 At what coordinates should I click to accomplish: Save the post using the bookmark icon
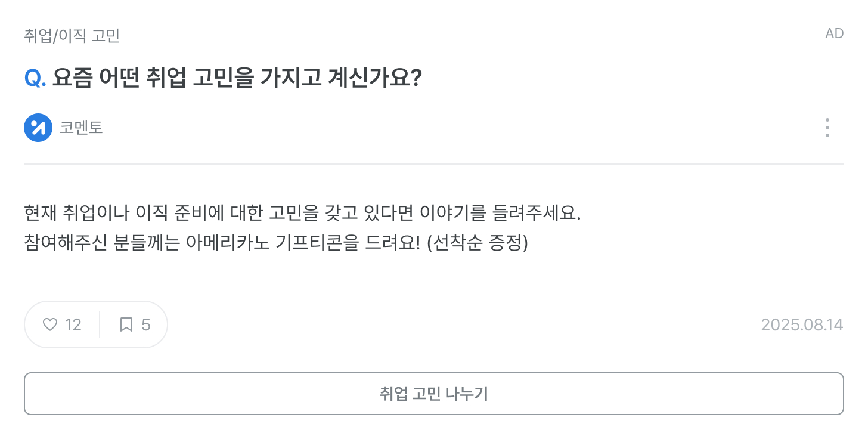[126, 324]
